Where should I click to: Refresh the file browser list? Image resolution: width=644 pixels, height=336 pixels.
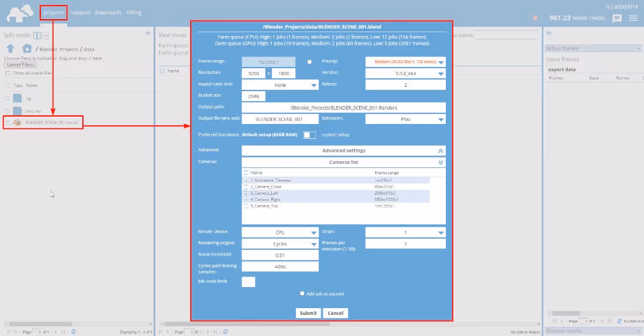(x=74, y=332)
